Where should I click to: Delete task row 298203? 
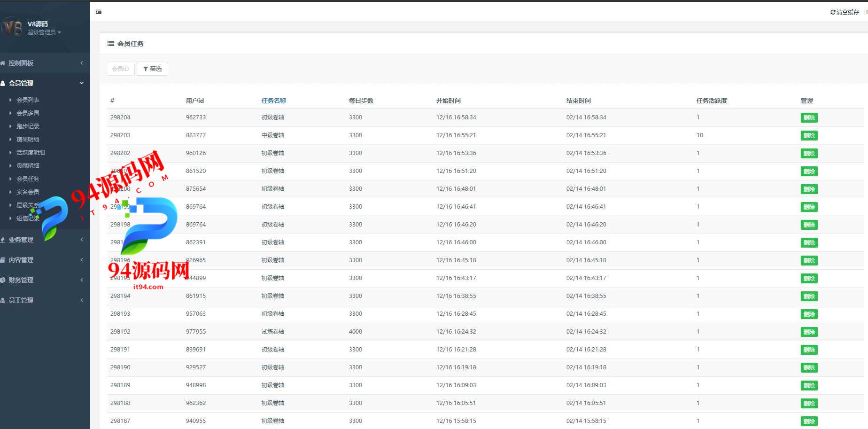coord(809,136)
